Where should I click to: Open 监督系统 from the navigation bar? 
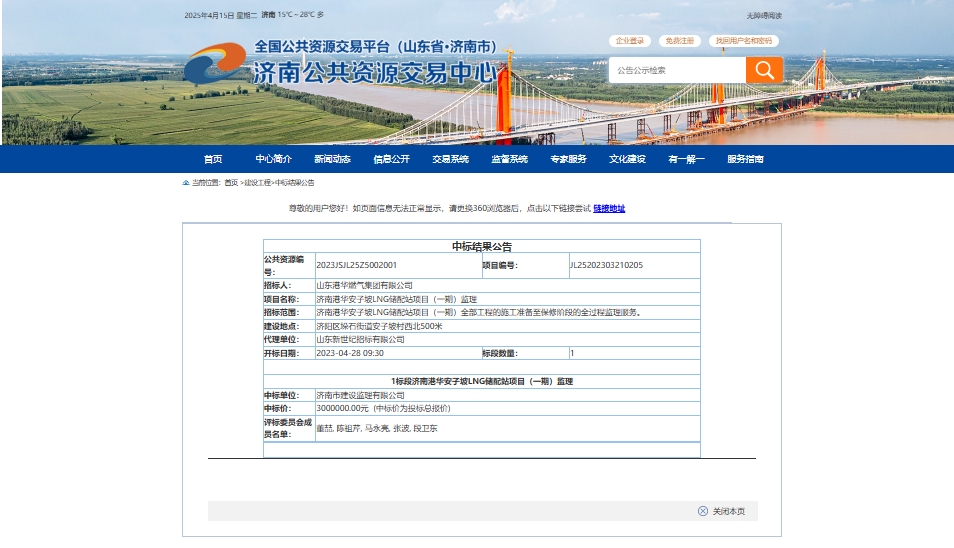pyautogui.click(x=509, y=159)
